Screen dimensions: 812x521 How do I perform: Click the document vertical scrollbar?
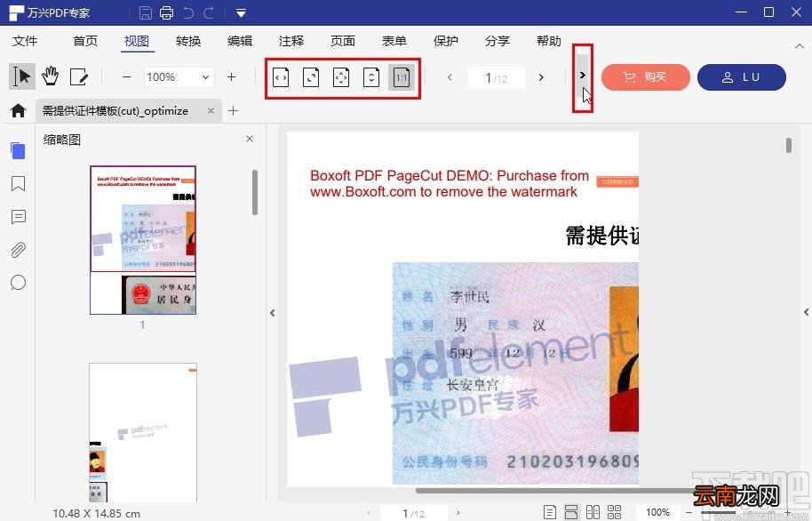tap(789, 145)
